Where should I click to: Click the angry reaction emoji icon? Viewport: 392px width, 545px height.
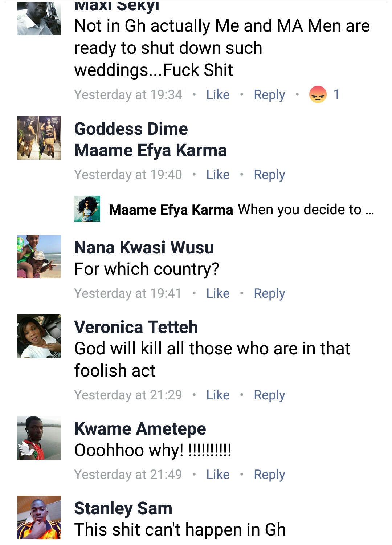tap(318, 94)
